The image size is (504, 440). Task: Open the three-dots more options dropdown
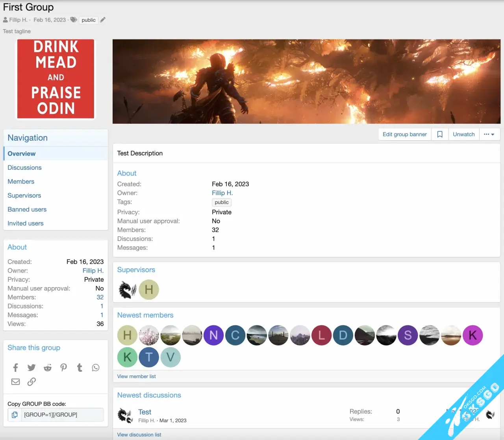[x=489, y=134]
